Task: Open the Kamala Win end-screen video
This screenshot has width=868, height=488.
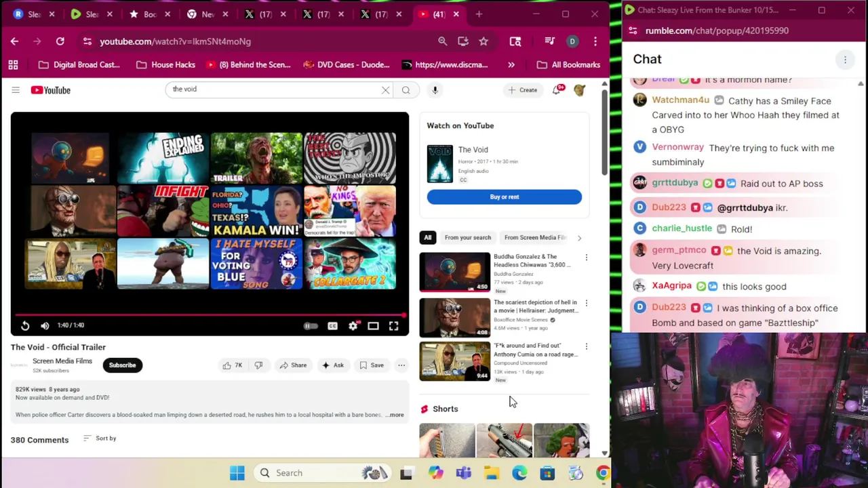Action: coord(256,211)
